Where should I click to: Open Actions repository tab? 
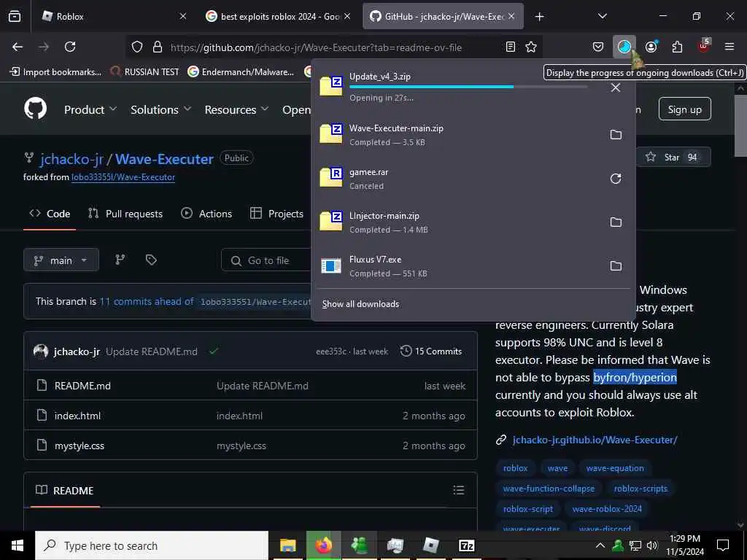tap(206, 214)
